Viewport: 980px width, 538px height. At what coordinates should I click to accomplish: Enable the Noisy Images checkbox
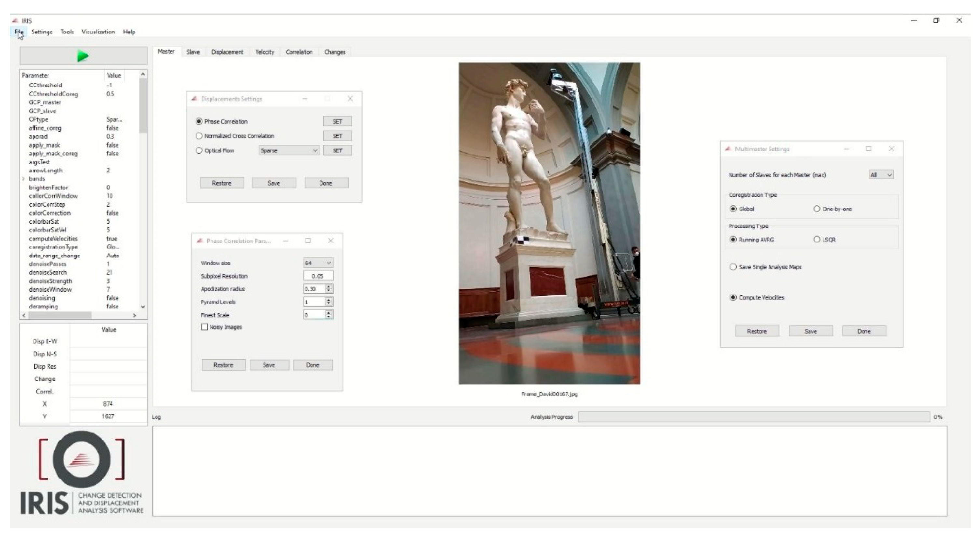click(x=204, y=327)
